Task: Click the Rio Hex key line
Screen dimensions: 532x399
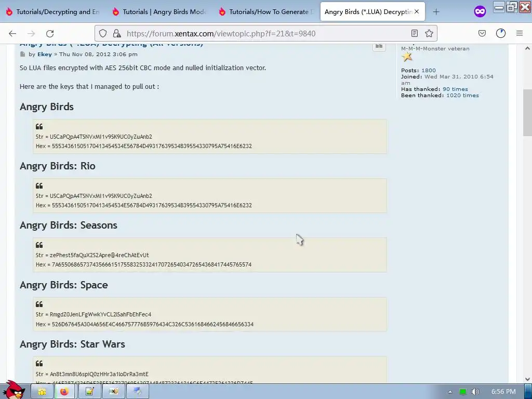Action: (144, 205)
